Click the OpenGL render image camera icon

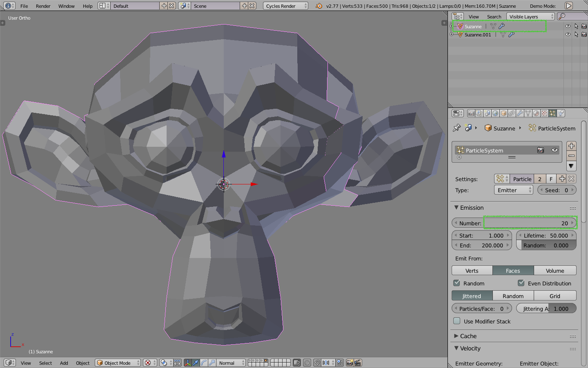tap(350, 363)
